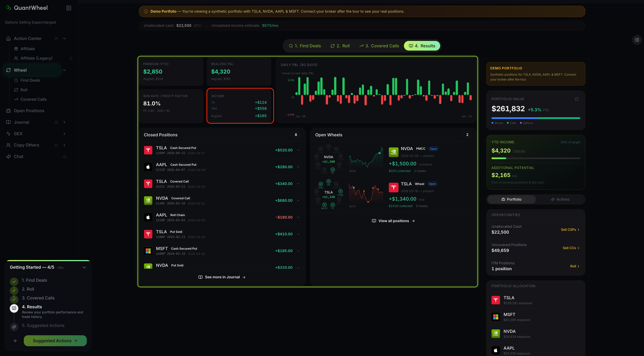This screenshot has width=644, height=356.
Task: Refresh portfolio value with the refresh icon
Action: [x=576, y=99]
